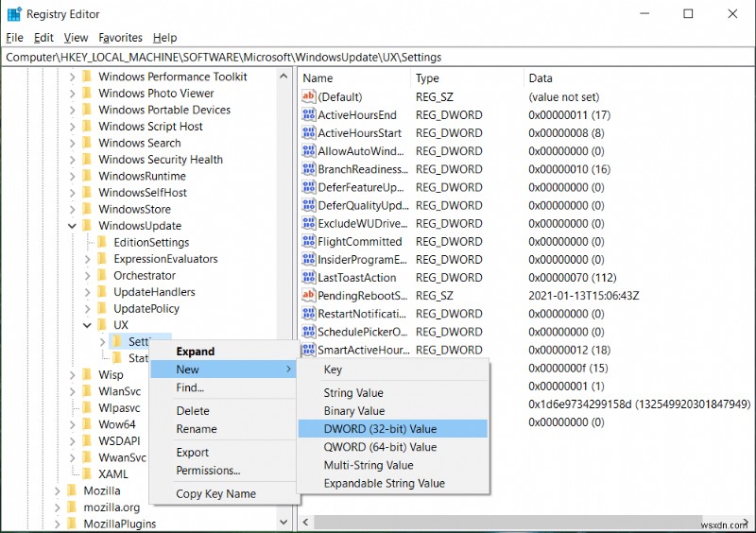Viewport: 756px width, 533px height.
Task: Click the AllowAutoWind... DWORD icon
Action: point(309,151)
